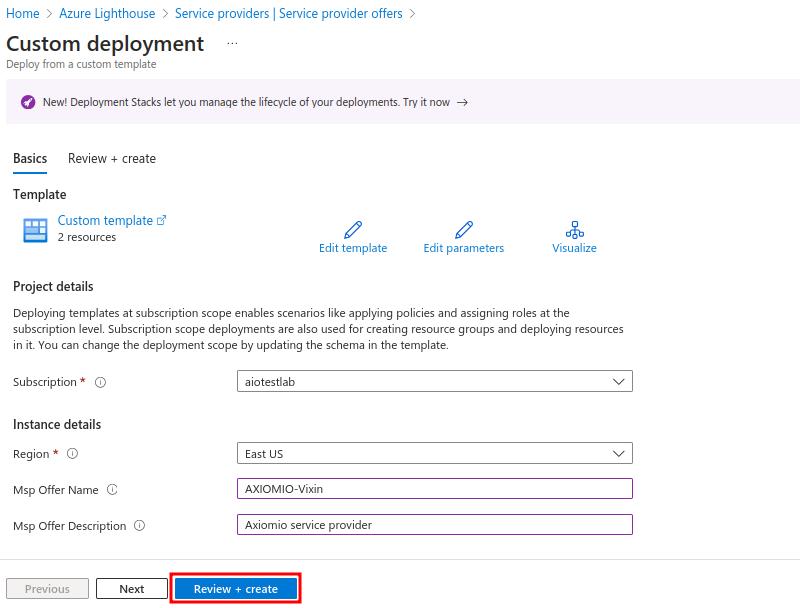Click the Edit parameters pencil icon
Screen dimensions: 800x608
click(x=463, y=230)
